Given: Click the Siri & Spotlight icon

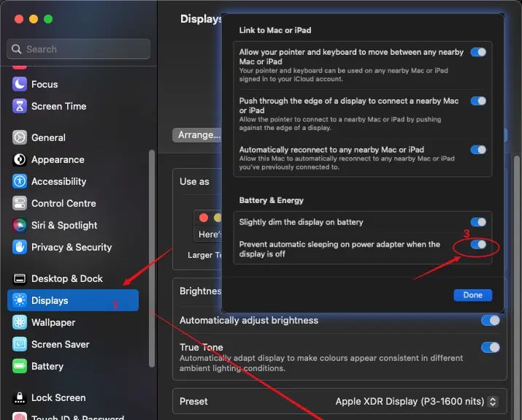Looking at the screenshot, I should pyautogui.click(x=20, y=225).
